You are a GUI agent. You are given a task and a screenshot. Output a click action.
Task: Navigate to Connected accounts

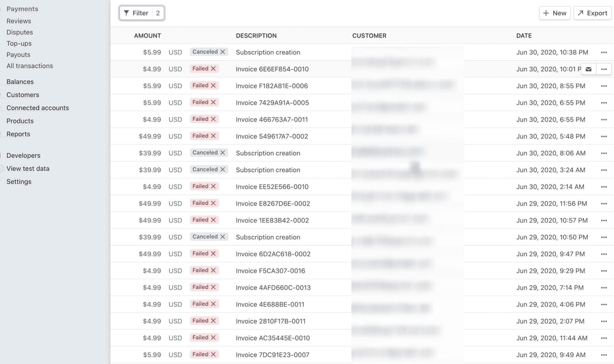pyautogui.click(x=38, y=107)
